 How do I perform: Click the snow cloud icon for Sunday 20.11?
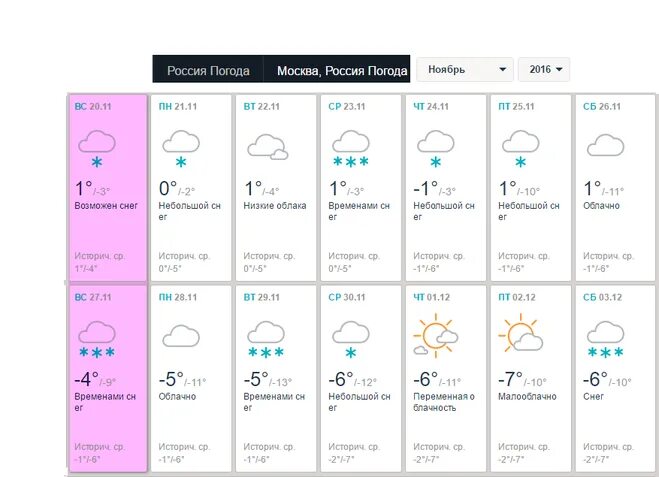(x=97, y=149)
